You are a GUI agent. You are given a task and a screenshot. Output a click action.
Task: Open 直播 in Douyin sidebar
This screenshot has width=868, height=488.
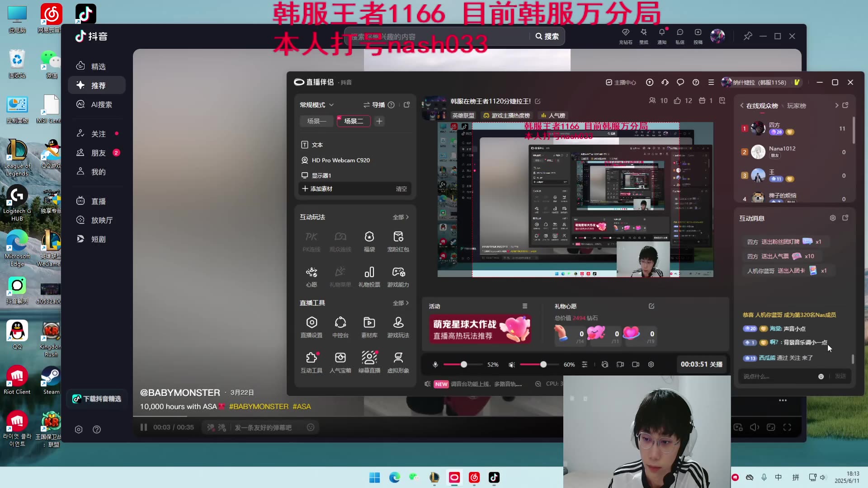tap(97, 201)
